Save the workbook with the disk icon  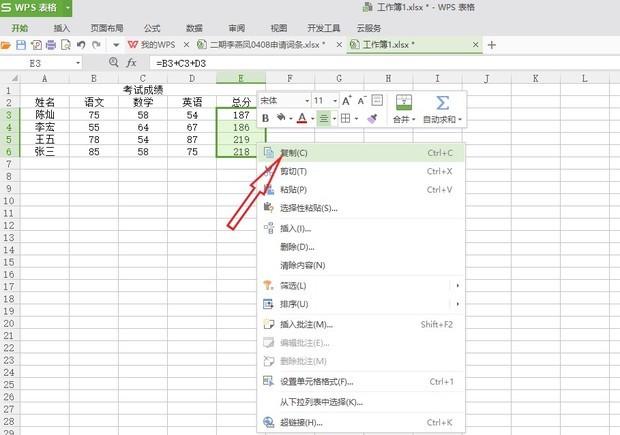(x=21, y=45)
